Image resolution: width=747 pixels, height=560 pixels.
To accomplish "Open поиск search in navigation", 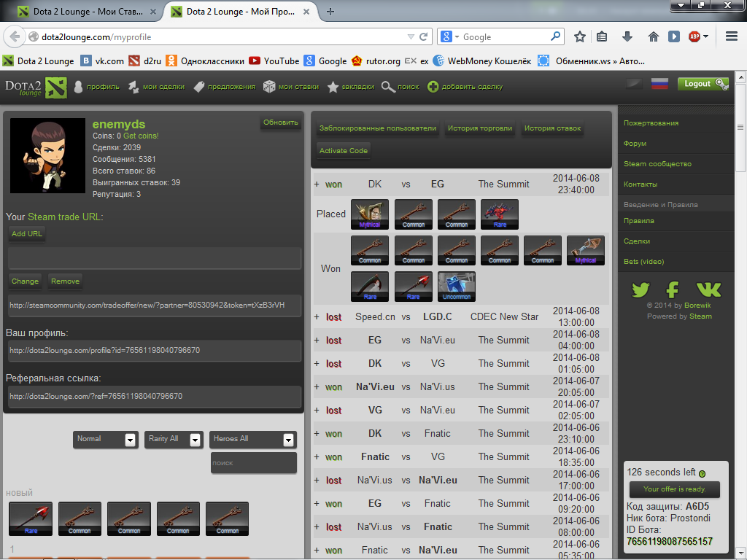I will point(400,87).
